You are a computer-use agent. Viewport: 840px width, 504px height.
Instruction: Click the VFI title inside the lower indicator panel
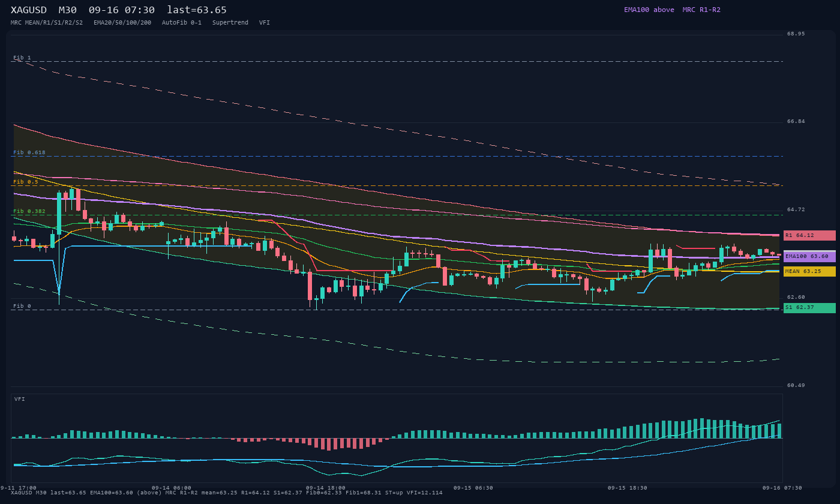point(20,399)
